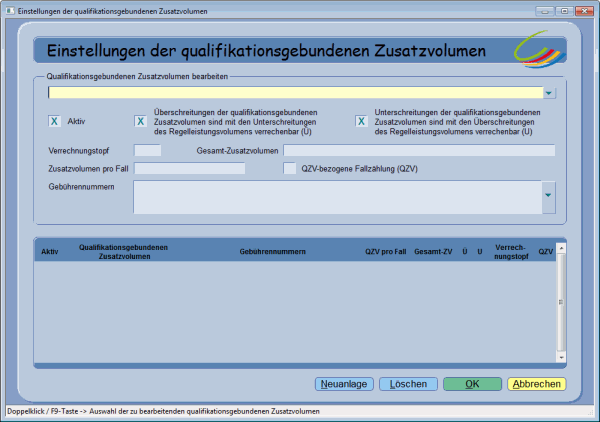Click the QZV column header
Image resolution: width=600 pixels, height=422 pixels.
(546, 251)
